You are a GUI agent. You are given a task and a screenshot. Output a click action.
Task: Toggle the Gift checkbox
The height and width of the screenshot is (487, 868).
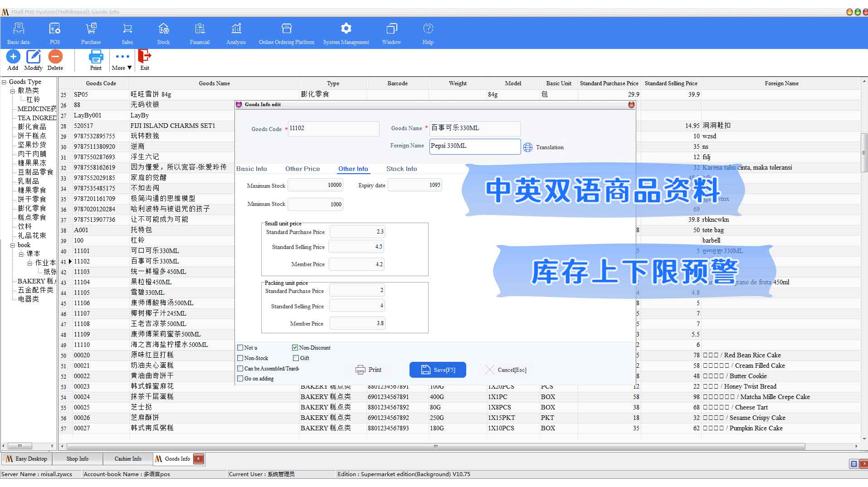point(296,358)
